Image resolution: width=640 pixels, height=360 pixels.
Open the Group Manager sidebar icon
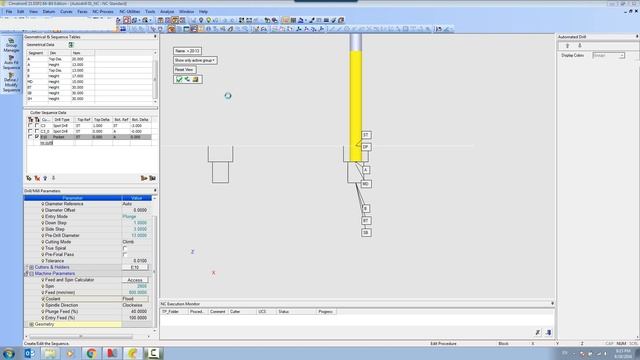11,45
